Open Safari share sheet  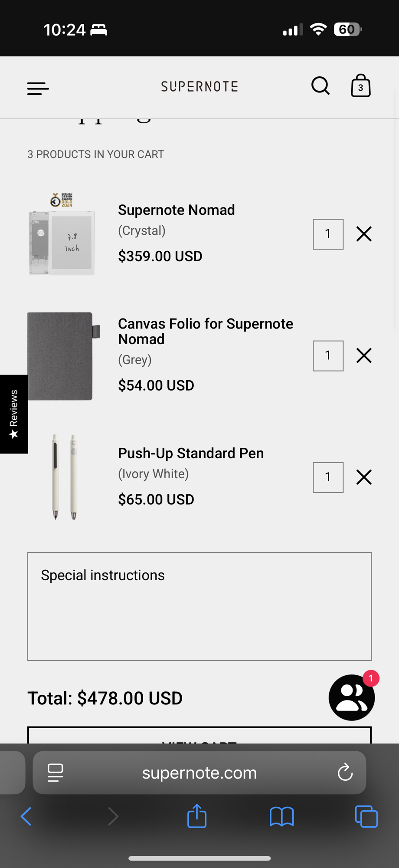tap(197, 816)
